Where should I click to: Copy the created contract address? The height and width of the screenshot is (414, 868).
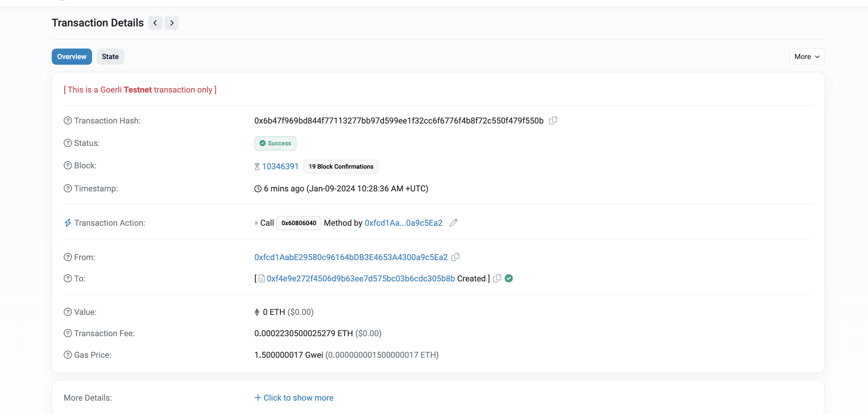point(497,278)
